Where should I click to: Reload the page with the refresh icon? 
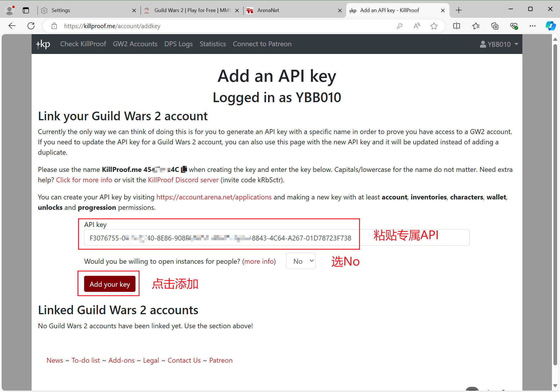(x=31, y=26)
